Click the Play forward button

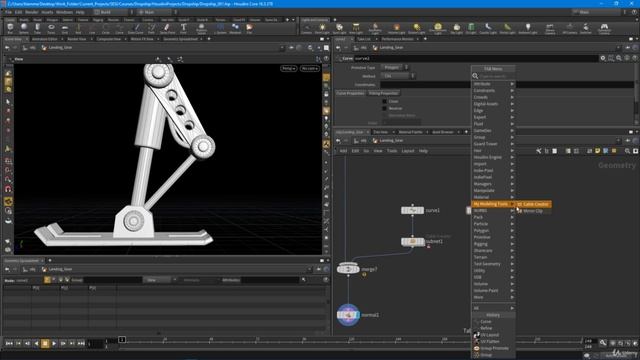coord(54,344)
